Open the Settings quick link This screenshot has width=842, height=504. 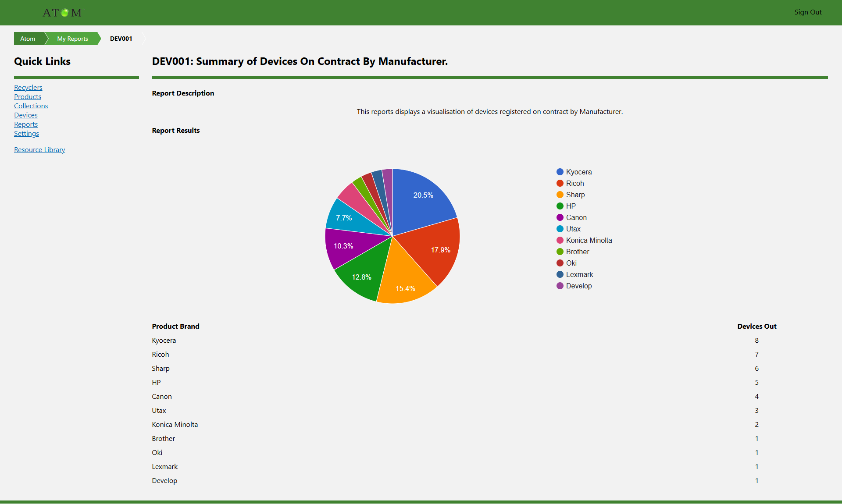pos(26,134)
